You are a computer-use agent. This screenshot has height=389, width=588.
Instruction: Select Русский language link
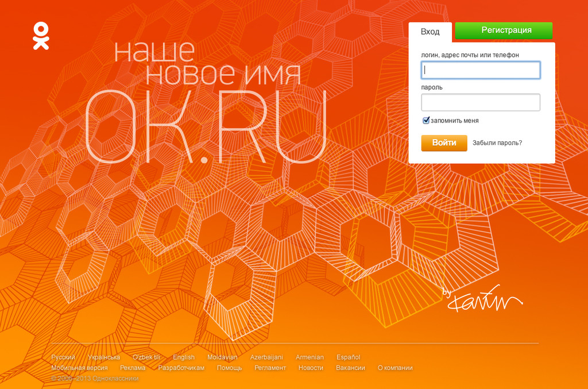point(63,357)
